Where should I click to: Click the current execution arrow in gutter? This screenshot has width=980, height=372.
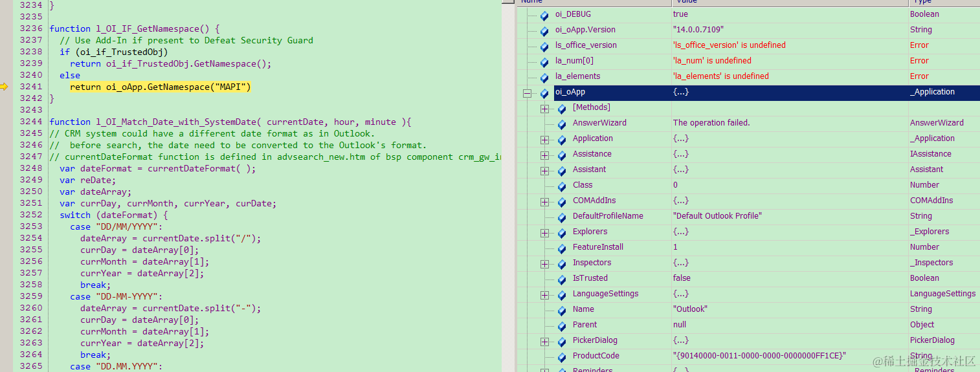coord(5,87)
